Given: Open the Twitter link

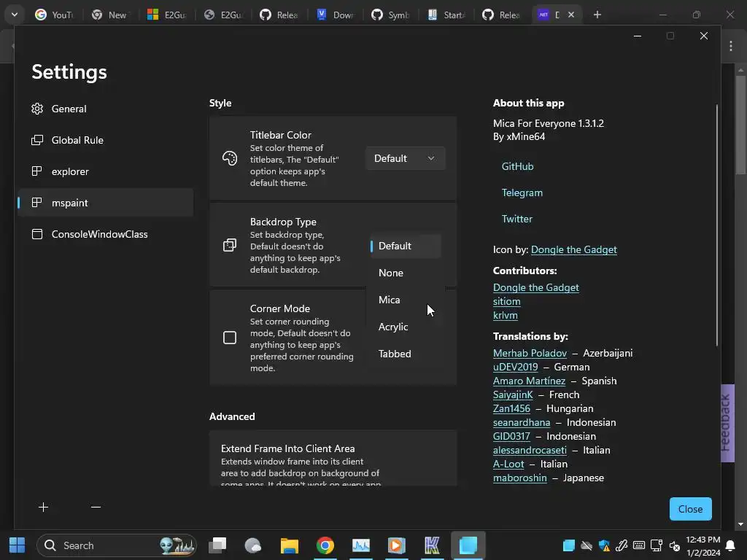Looking at the screenshot, I should [x=517, y=219].
